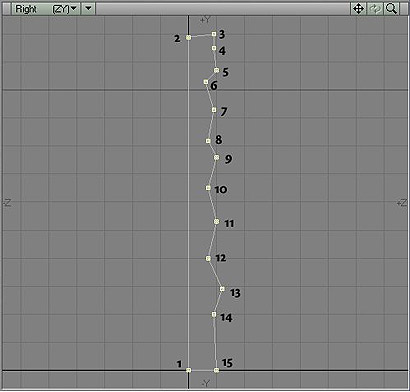Viewport: 410px width, 392px height.
Task: Select the point labeled 1 on the axis
Action: [x=189, y=370]
